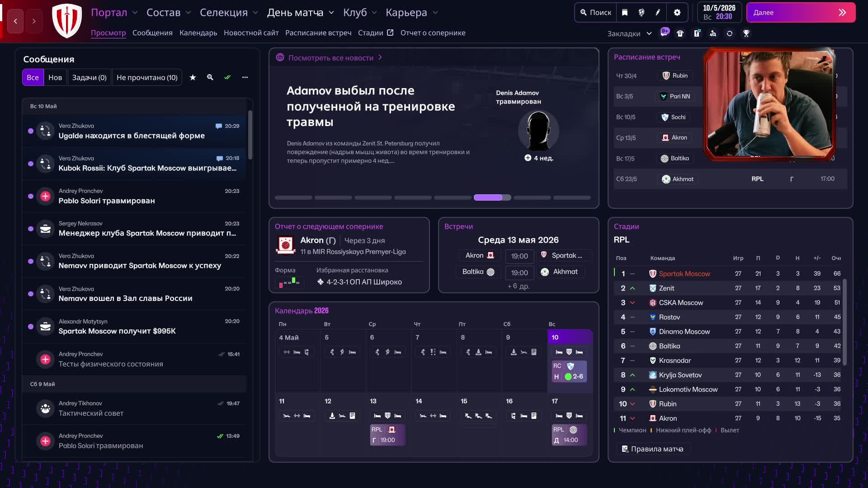Open the bookmark icon in top toolbar
The width and height of the screenshot is (868, 488).
tap(624, 13)
